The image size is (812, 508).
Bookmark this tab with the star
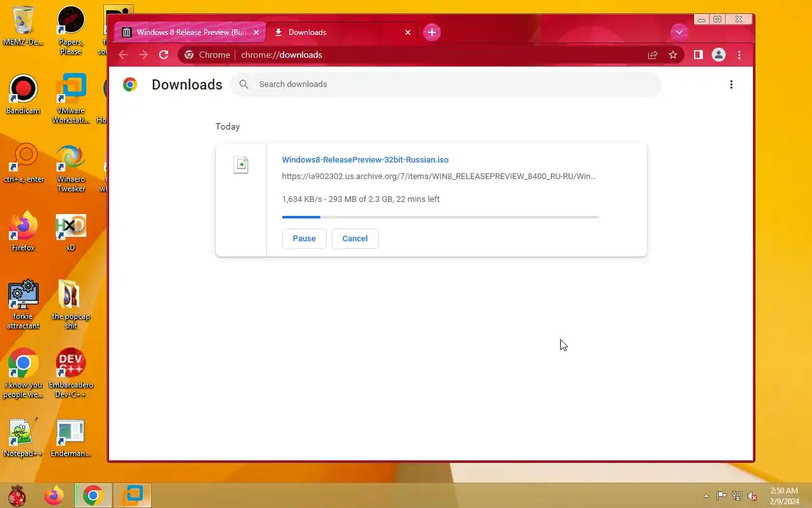[673, 55]
